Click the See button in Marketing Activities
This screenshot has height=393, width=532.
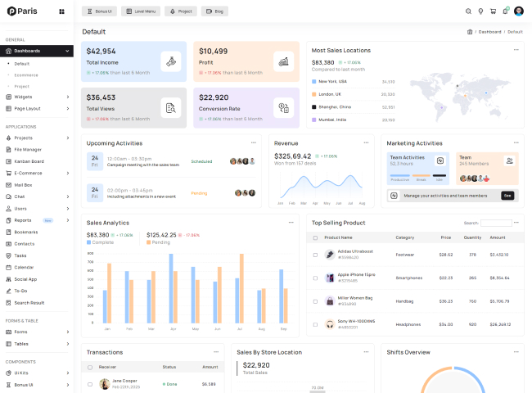click(x=507, y=196)
